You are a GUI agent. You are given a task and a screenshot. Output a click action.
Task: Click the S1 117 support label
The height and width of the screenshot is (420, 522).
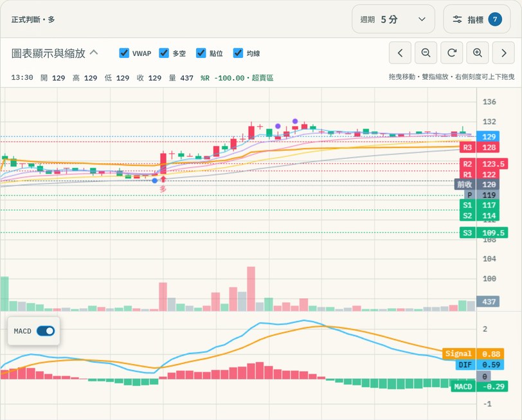[479, 205]
